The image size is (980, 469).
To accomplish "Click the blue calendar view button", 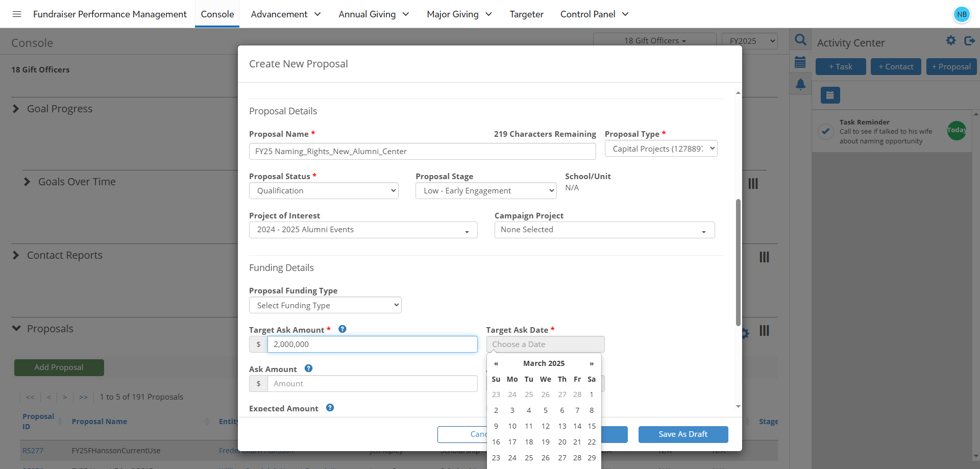I will [x=830, y=95].
